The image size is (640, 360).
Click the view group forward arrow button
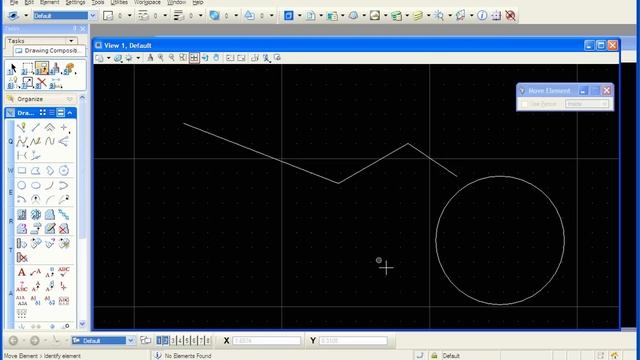pos(35,340)
